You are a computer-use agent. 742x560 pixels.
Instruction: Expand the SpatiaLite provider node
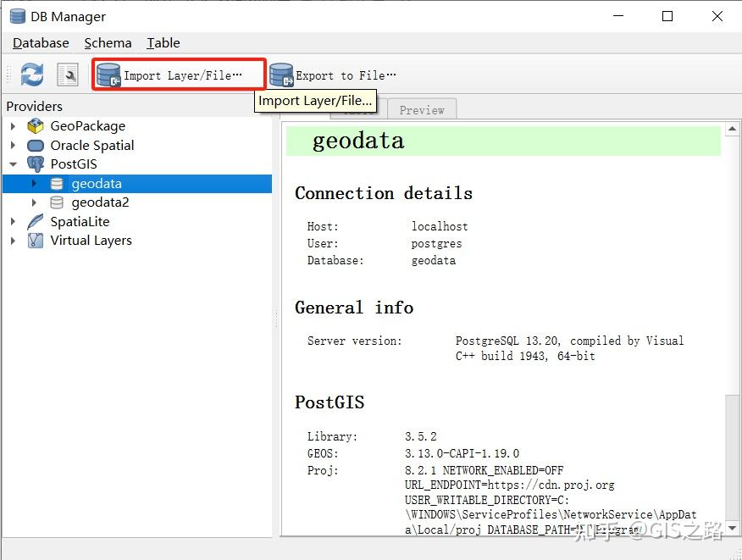click(14, 221)
